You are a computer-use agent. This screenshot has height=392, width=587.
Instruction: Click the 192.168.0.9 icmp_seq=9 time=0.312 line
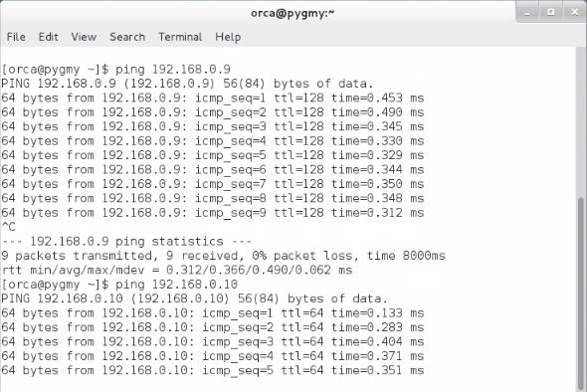point(213,213)
